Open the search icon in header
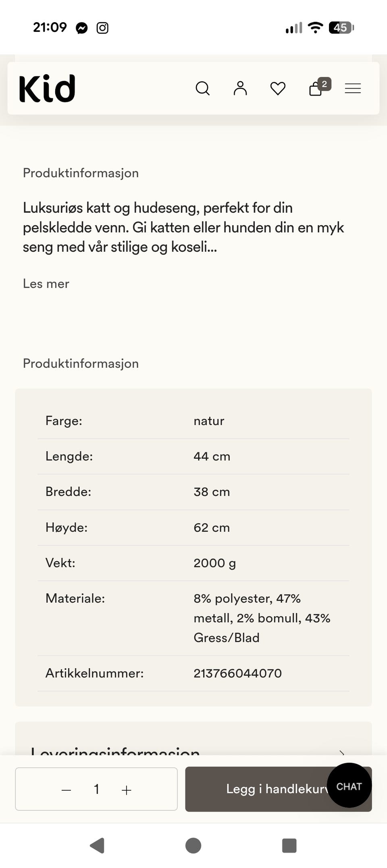Viewport: 387px width, 868px height. click(x=202, y=88)
